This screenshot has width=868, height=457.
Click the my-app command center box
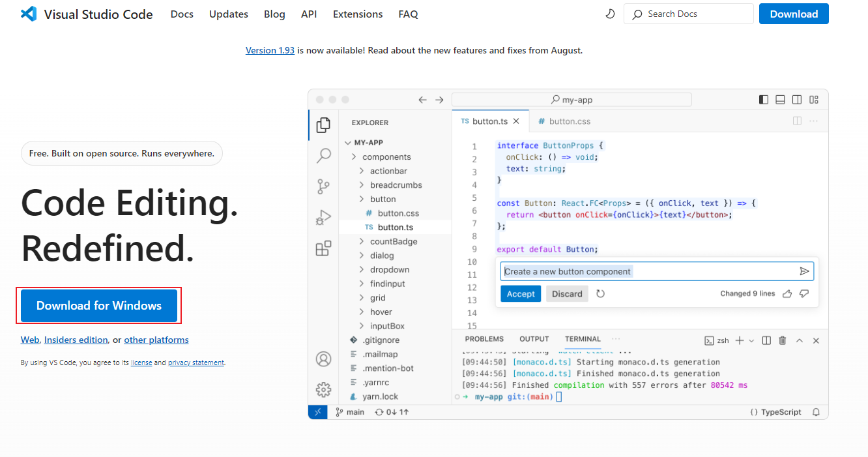(x=571, y=100)
